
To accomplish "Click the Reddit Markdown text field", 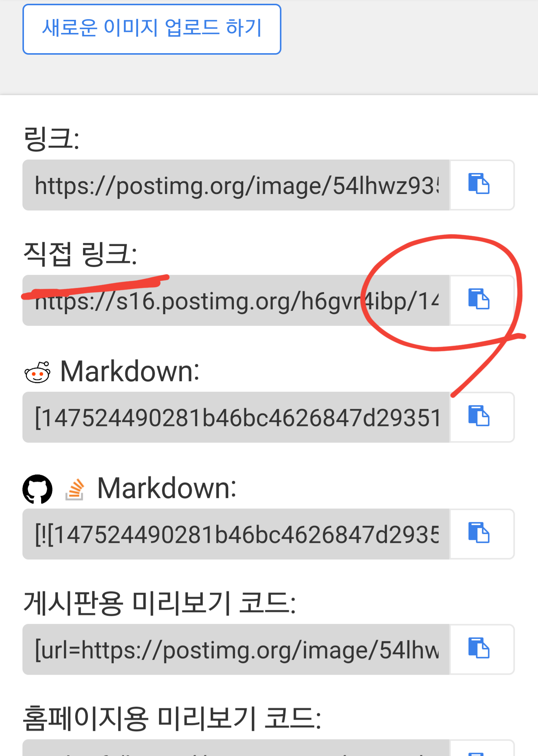I will click(x=236, y=417).
